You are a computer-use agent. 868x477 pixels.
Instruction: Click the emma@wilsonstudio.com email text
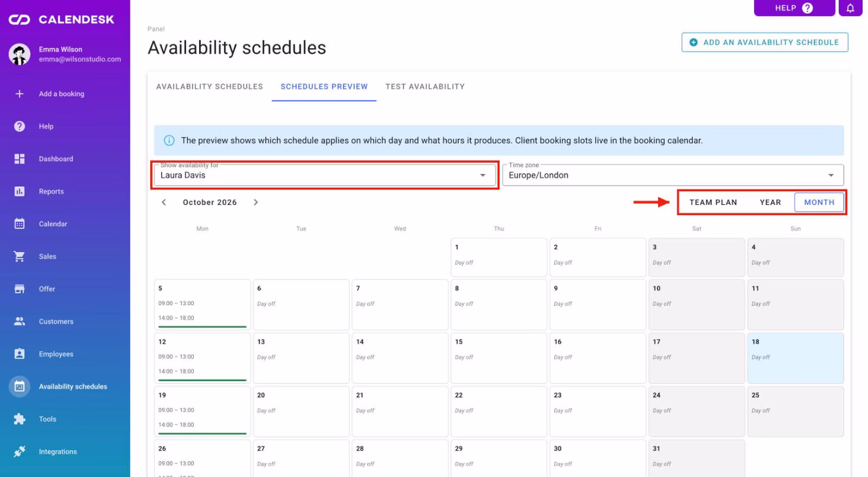coord(80,59)
